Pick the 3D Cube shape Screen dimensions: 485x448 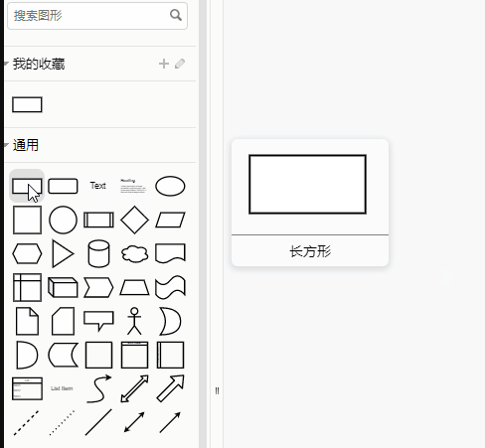pyautogui.click(x=63, y=287)
